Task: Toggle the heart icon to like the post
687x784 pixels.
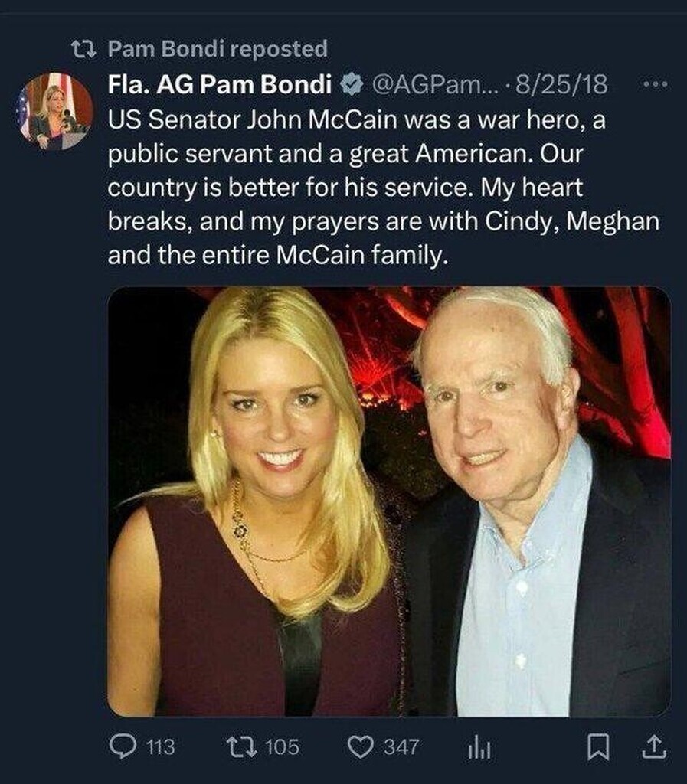Action: coord(359,746)
